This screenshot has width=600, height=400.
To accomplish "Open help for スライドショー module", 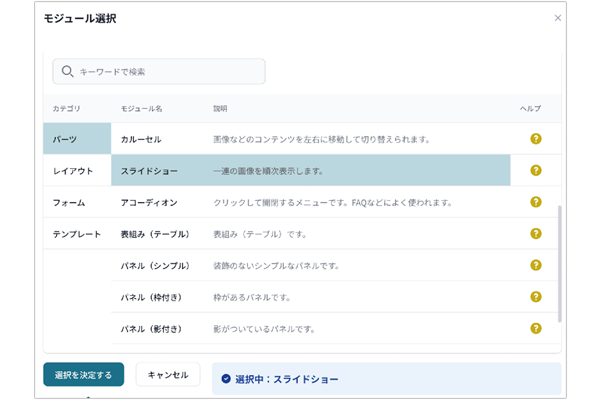I will (x=536, y=170).
